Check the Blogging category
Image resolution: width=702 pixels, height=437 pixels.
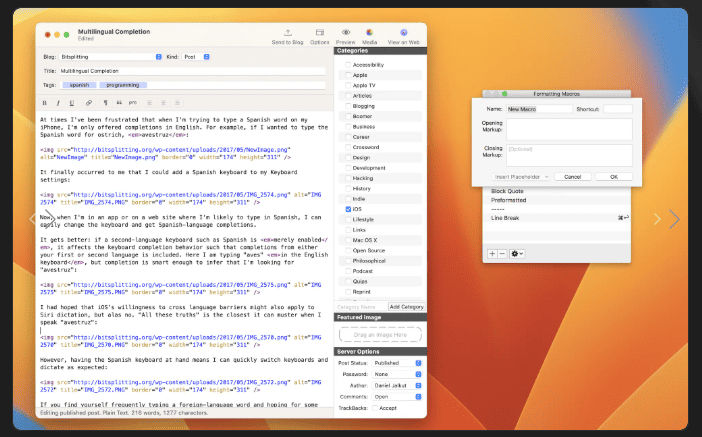pos(348,106)
